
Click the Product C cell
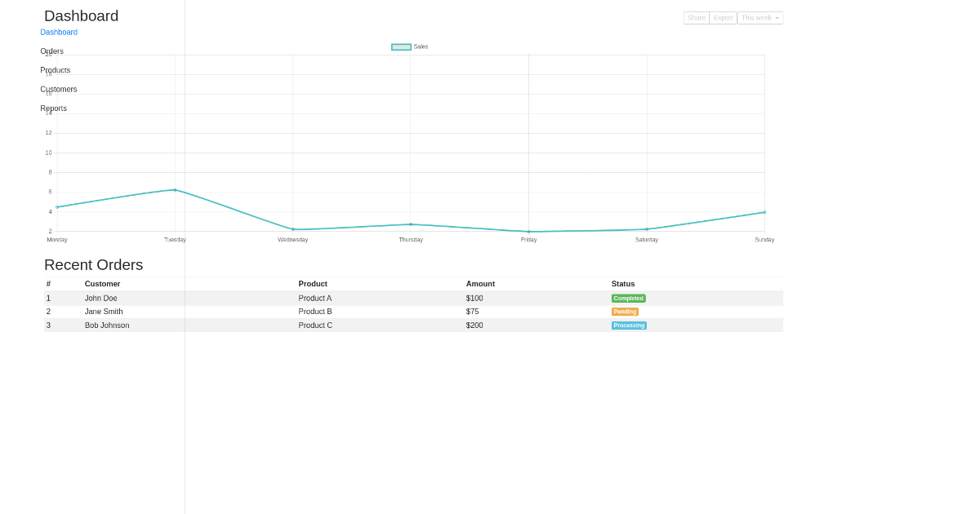click(x=315, y=326)
